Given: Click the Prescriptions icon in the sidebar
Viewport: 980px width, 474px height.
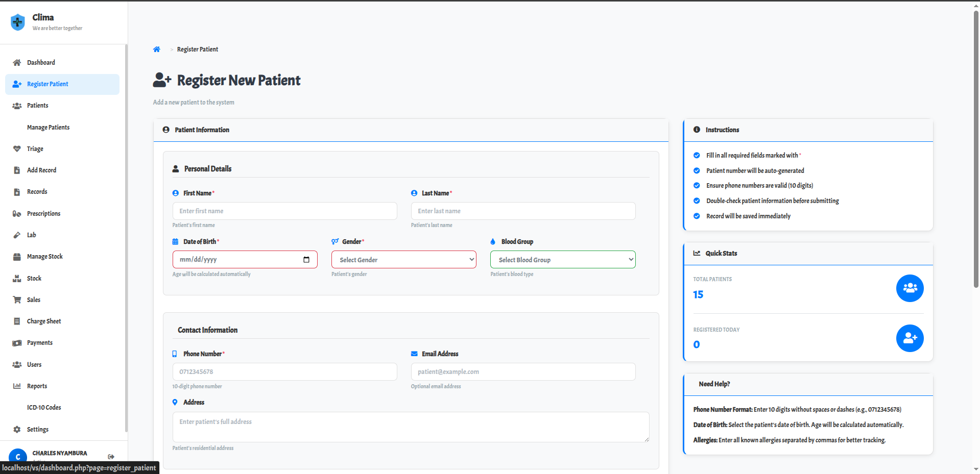Looking at the screenshot, I should coord(17,213).
